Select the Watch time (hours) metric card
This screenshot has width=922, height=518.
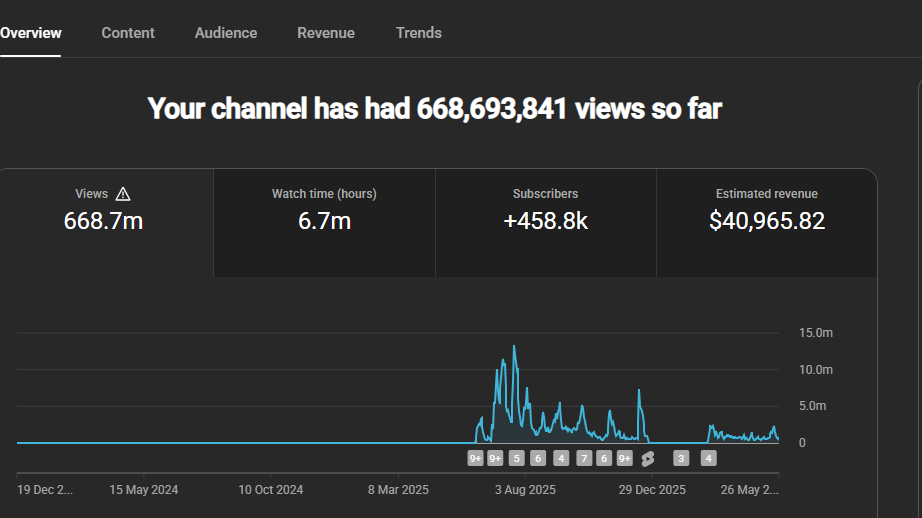324,223
